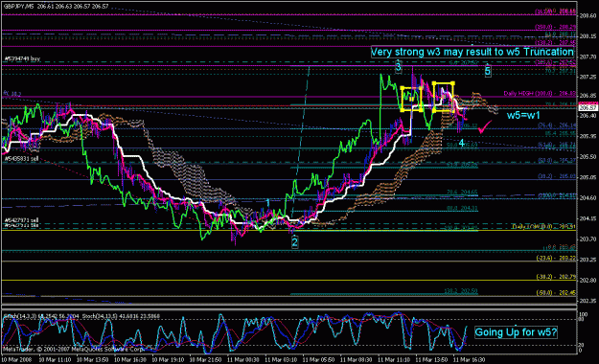Select the 'w5=w1' annotation text
599x364 pixels.
[x=523, y=115]
